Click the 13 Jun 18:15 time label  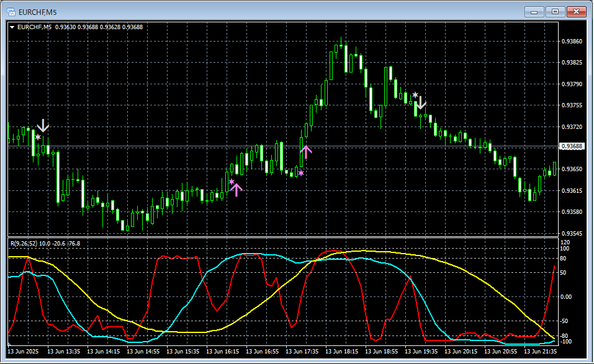(x=342, y=352)
